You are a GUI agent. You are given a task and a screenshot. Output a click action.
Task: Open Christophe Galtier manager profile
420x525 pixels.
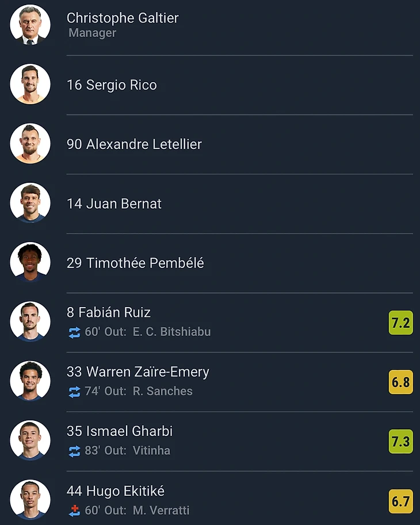123,18
